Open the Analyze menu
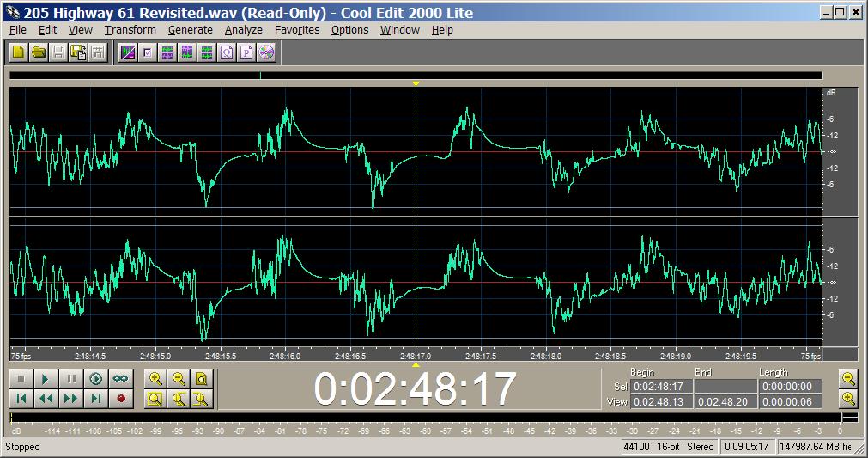Screen dimensions: 868x458 244,30
